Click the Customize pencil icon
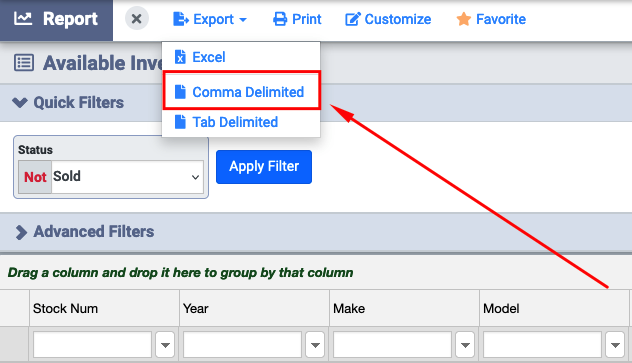The width and height of the screenshot is (632, 363). point(352,19)
